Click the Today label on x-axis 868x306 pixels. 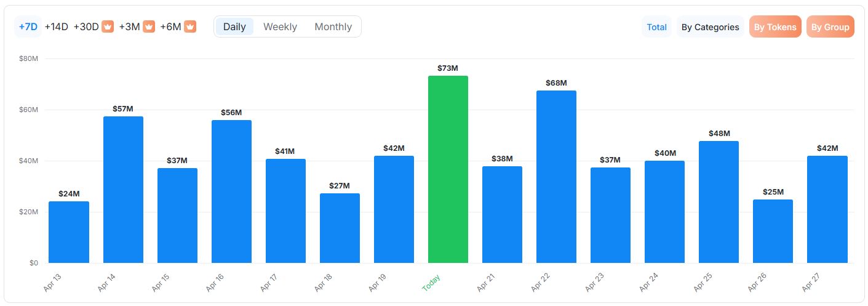pyautogui.click(x=432, y=283)
